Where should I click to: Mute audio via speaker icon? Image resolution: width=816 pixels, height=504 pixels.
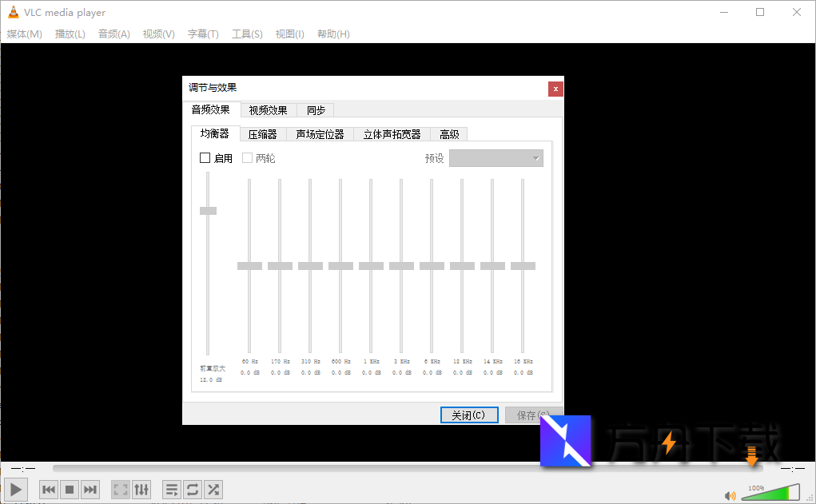(731, 494)
